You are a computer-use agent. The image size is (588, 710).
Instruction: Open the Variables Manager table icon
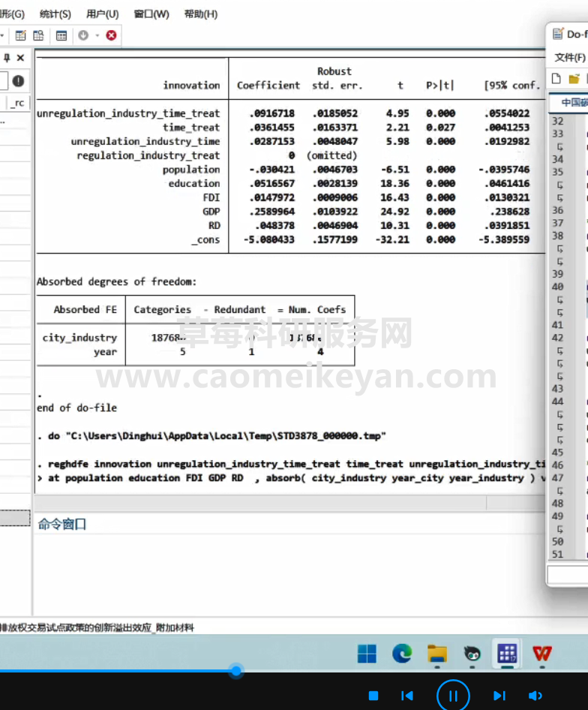(61, 35)
